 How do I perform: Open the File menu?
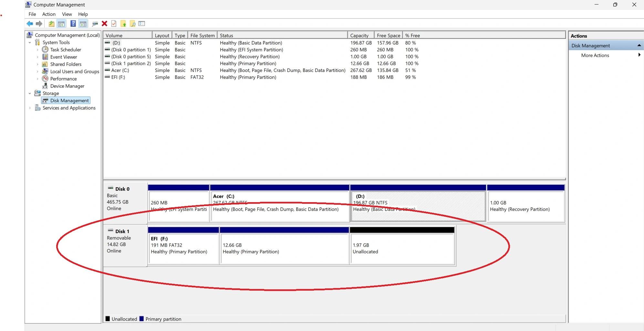coord(32,14)
